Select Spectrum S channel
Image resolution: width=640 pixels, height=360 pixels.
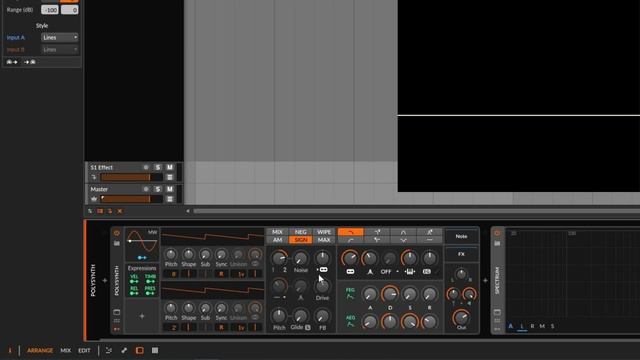point(553,326)
